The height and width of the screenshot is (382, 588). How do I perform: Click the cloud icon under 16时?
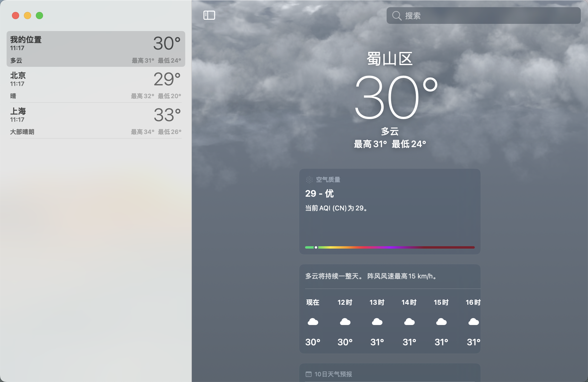[474, 322]
